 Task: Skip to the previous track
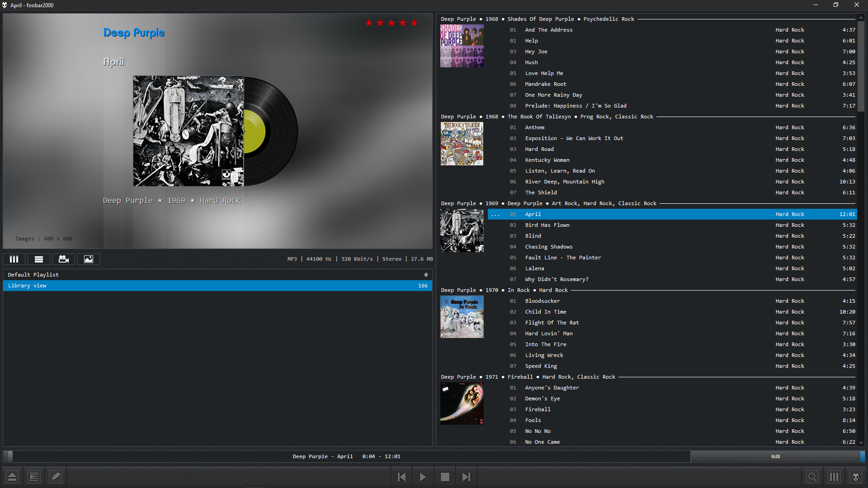(401, 477)
